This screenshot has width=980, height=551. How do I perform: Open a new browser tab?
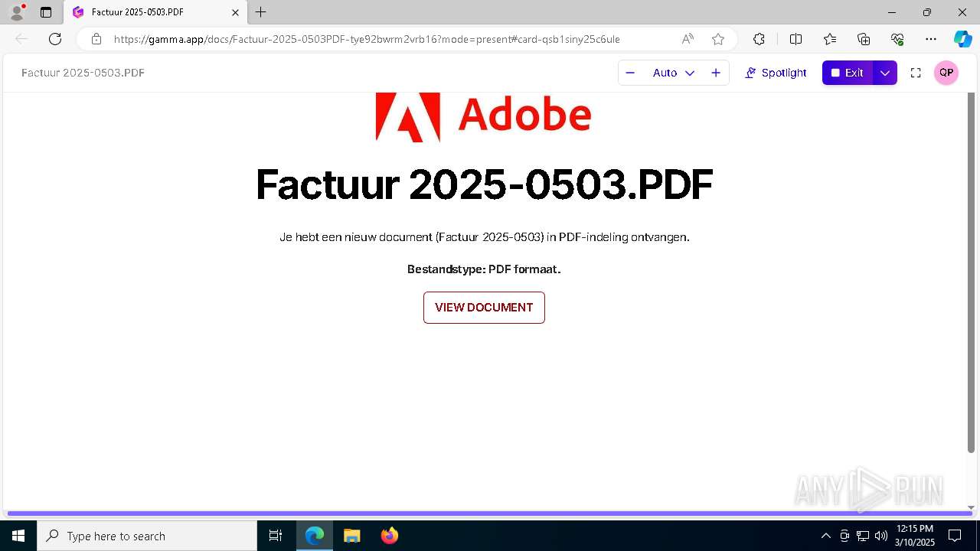261,12
